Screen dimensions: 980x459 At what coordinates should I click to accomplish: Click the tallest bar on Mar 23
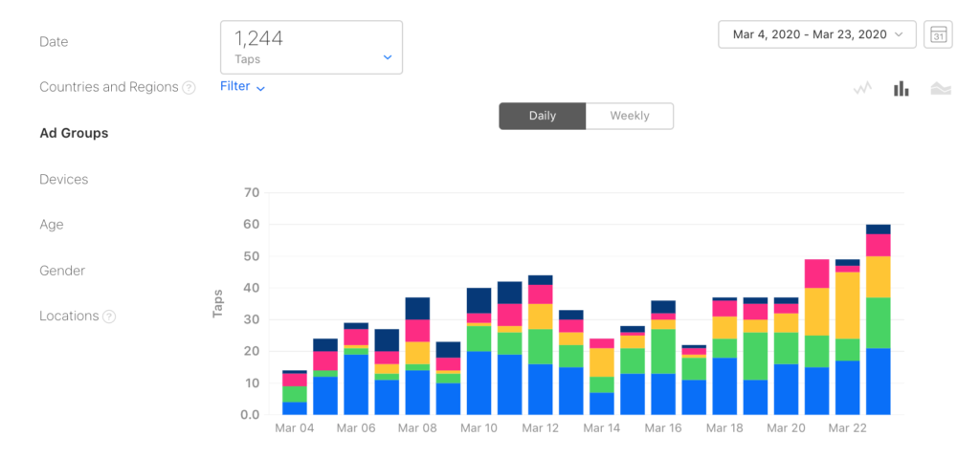coord(879,319)
